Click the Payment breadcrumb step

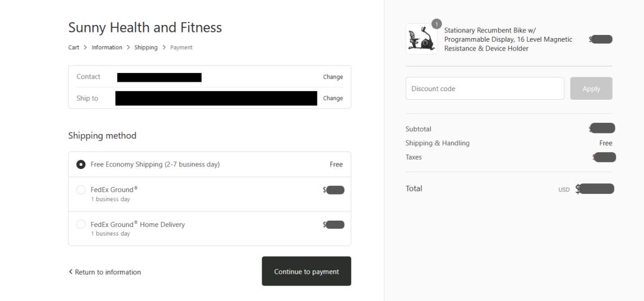click(181, 47)
